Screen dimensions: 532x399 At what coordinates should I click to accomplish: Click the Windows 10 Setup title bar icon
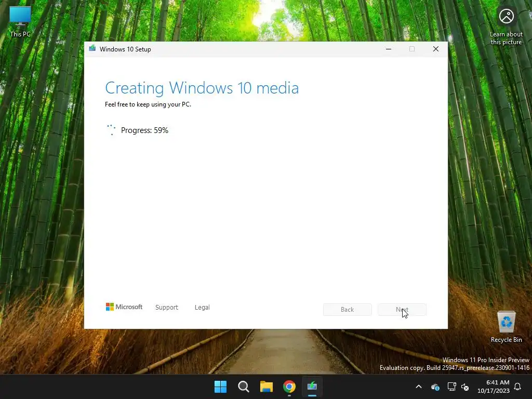click(92, 49)
